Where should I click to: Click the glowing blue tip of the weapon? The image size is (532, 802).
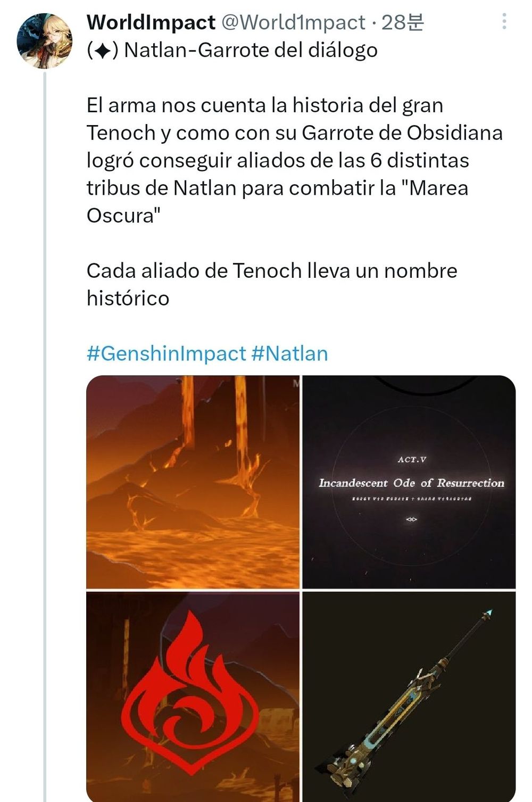(488, 613)
